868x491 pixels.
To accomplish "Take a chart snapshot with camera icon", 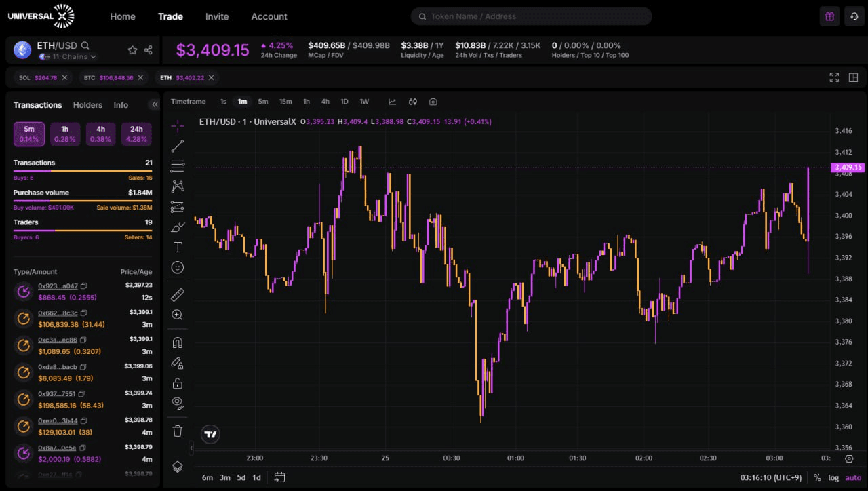I will [433, 102].
